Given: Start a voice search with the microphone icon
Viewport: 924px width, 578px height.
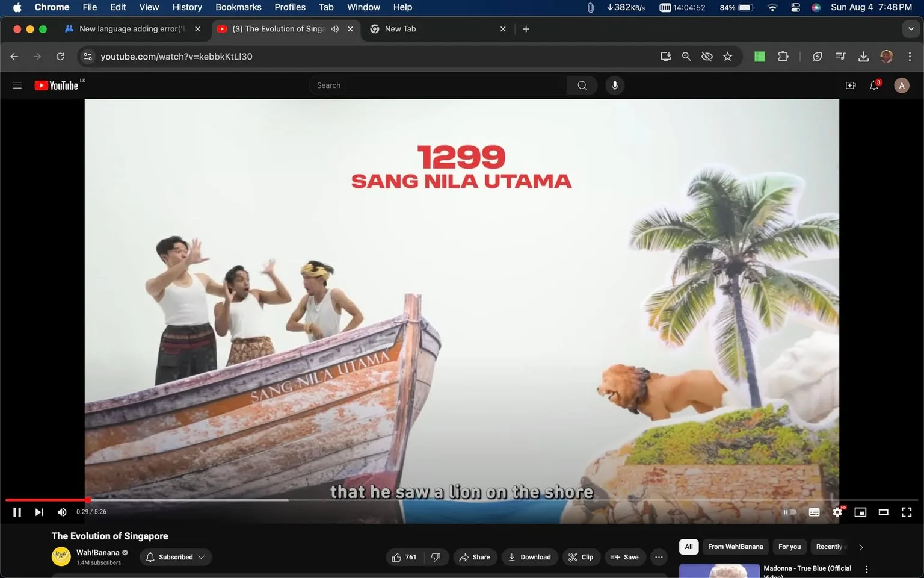Looking at the screenshot, I should [615, 85].
